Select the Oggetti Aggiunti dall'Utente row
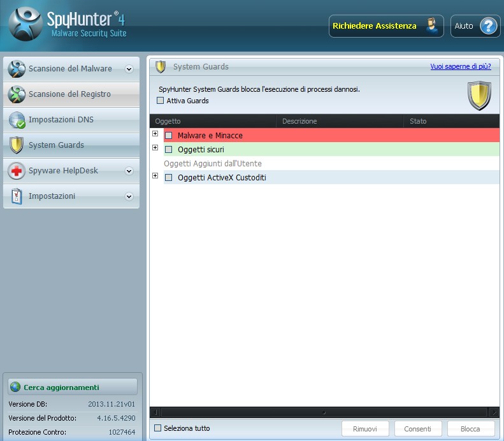The width and height of the screenshot is (504, 441). point(331,164)
